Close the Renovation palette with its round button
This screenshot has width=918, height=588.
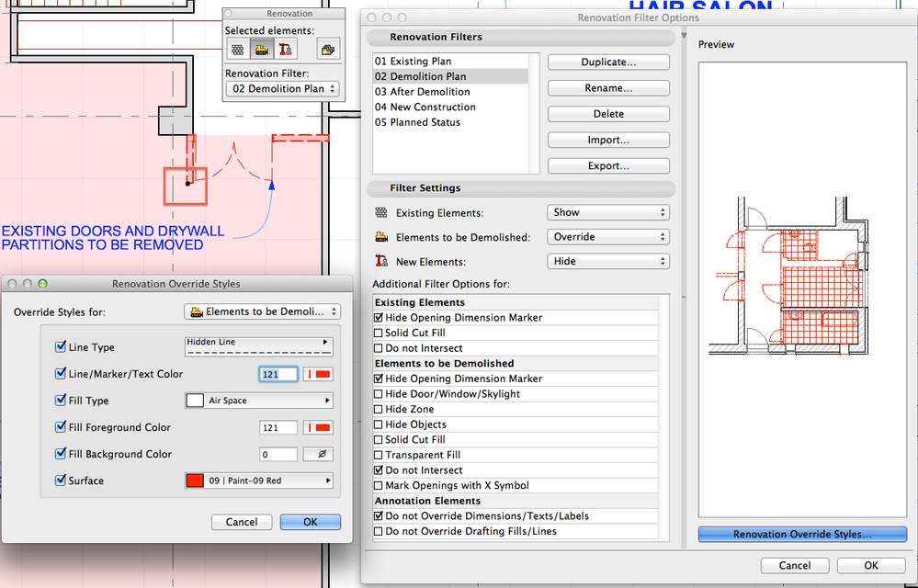coord(230,14)
